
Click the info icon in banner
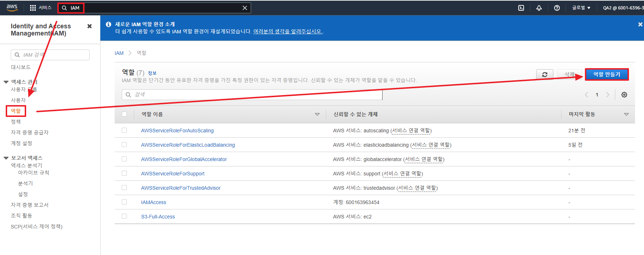(109, 24)
